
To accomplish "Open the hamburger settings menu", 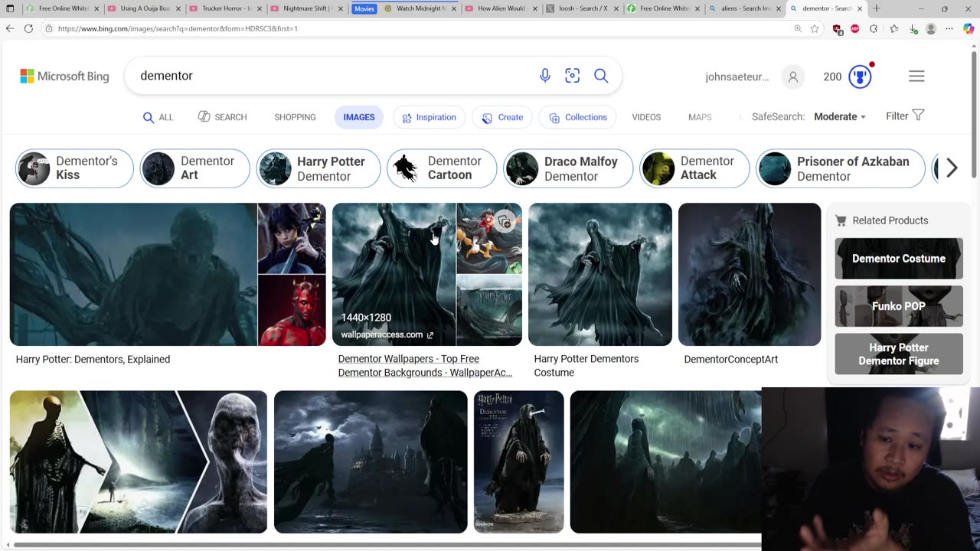I will (x=916, y=77).
